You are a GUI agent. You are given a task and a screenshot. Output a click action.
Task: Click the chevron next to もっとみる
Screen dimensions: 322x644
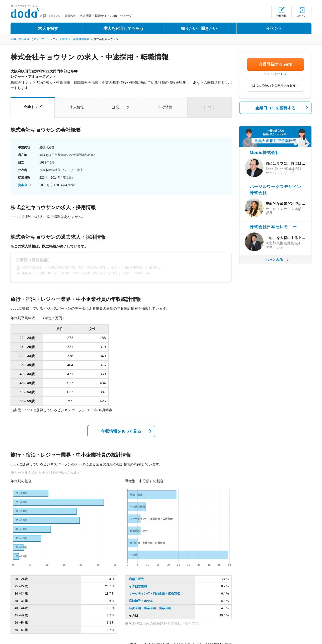[288, 260]
